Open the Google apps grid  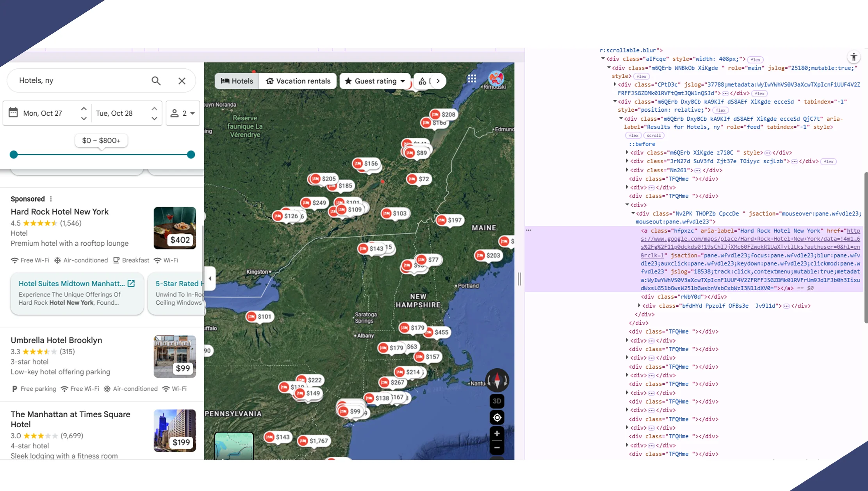click(472, 79)
